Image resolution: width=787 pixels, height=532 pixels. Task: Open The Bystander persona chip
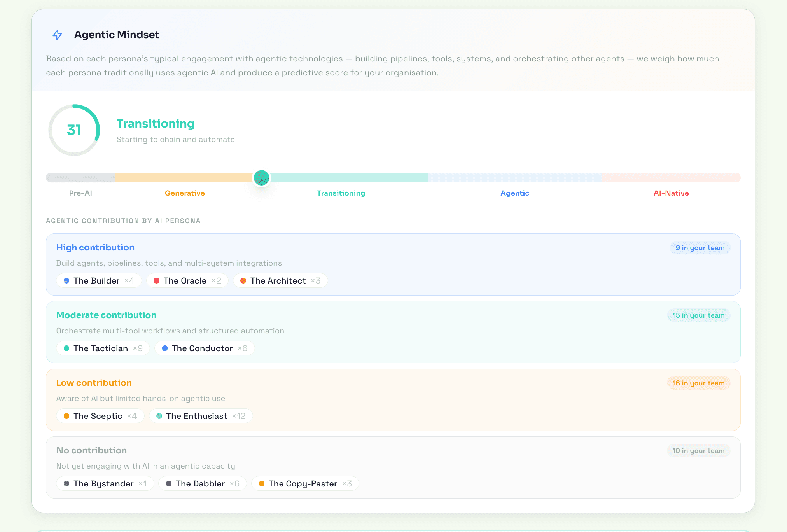tap(105, 484)
